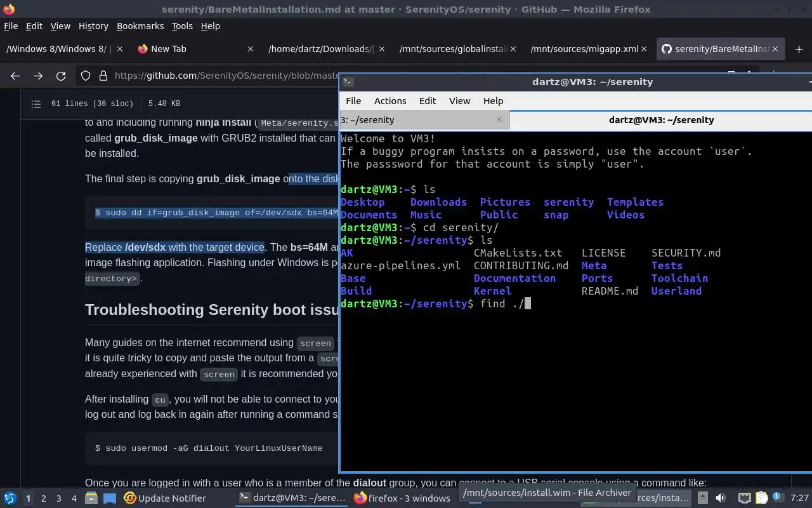Switch to workspace 1
Screen dimensions: 812x508
pyautogui.click(x=28, y=498)
